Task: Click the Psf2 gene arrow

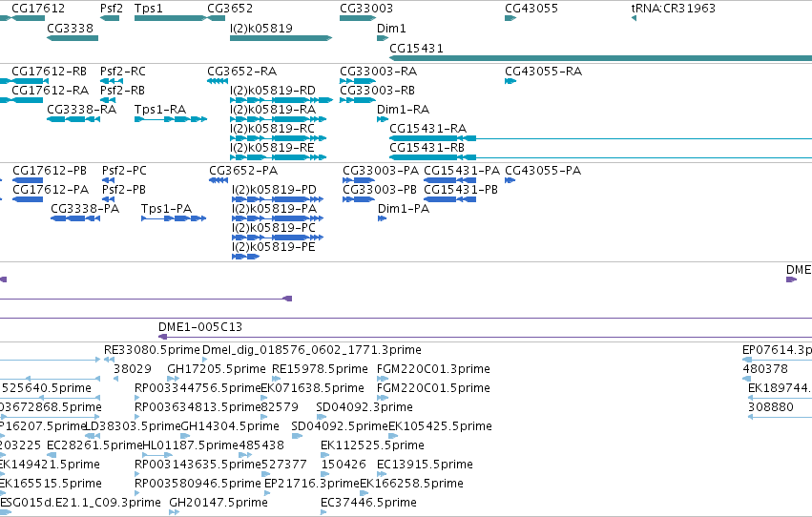Action: click(110, 18)
